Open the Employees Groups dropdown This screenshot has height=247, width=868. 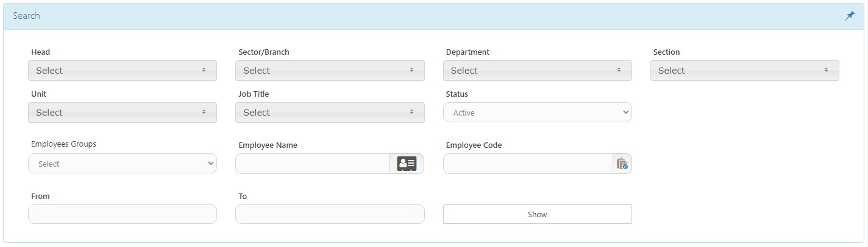point(123,164)
